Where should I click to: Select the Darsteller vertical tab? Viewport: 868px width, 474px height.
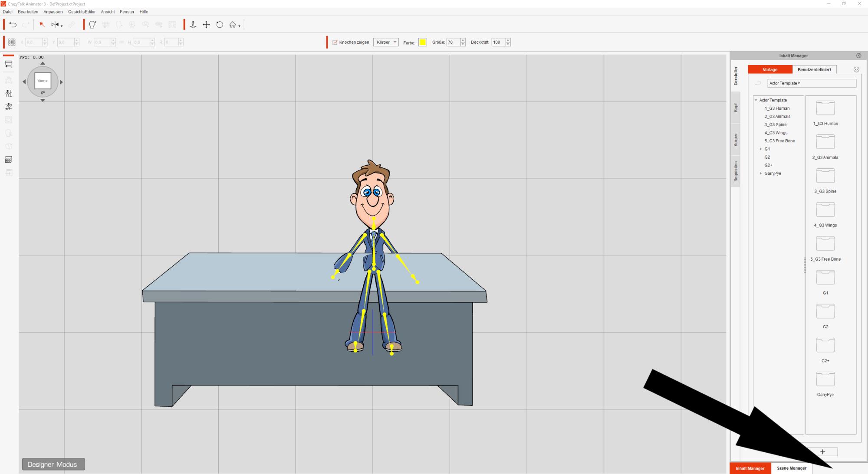tap(736, 76)
